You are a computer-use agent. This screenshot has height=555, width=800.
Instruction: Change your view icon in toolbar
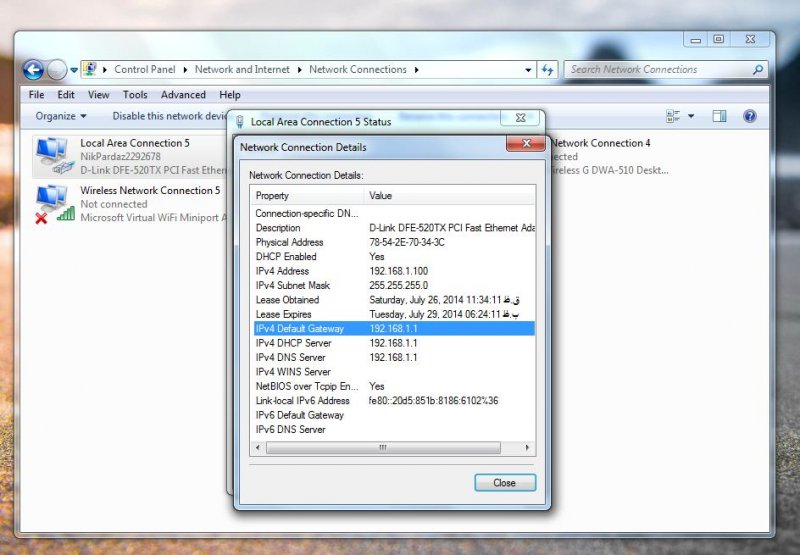click(673, 116)
